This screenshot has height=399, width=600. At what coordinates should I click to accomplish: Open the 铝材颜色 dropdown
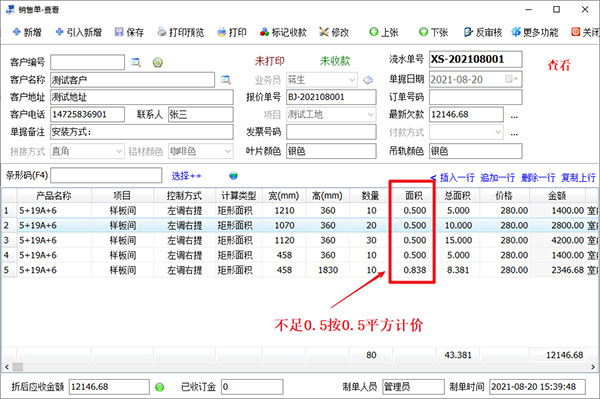[228, 151]
